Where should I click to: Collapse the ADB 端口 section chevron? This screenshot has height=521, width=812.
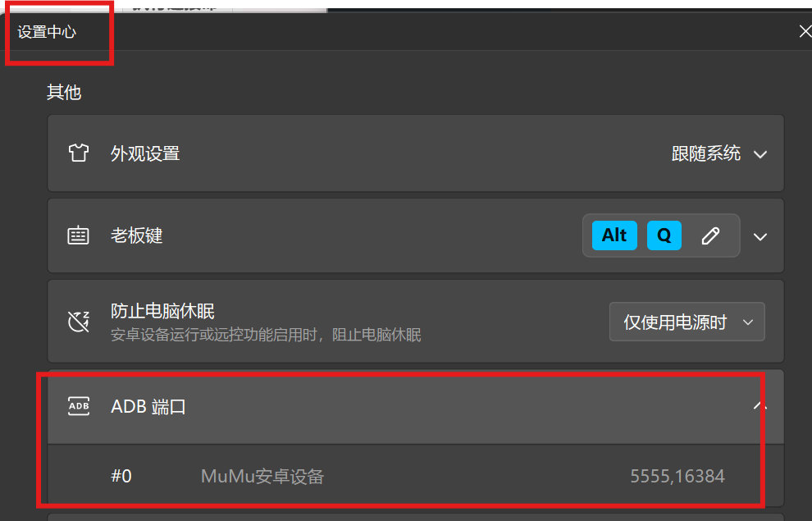[760, 405]
